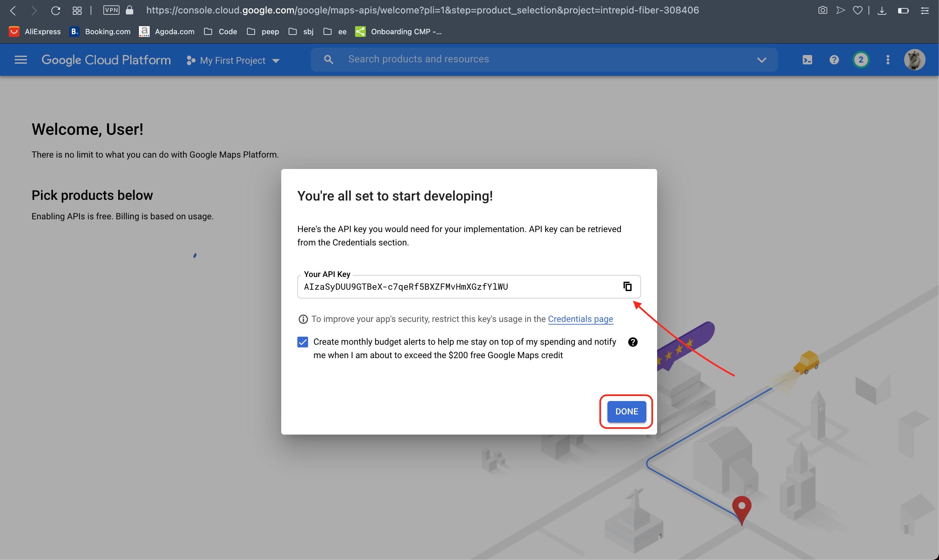Open the Credentials page link
The width and height of the screenshot is (939, 560).
pos(580,319)
